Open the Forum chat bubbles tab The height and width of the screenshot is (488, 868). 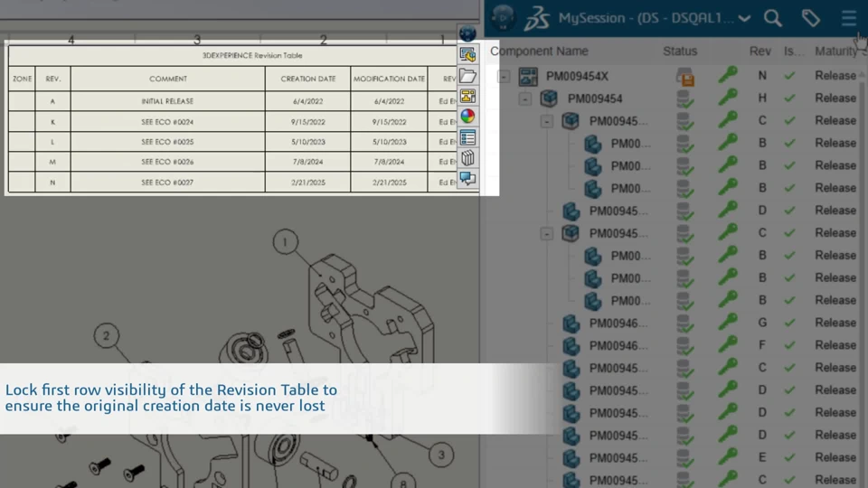pyautogui.click(x=467, y=178)
